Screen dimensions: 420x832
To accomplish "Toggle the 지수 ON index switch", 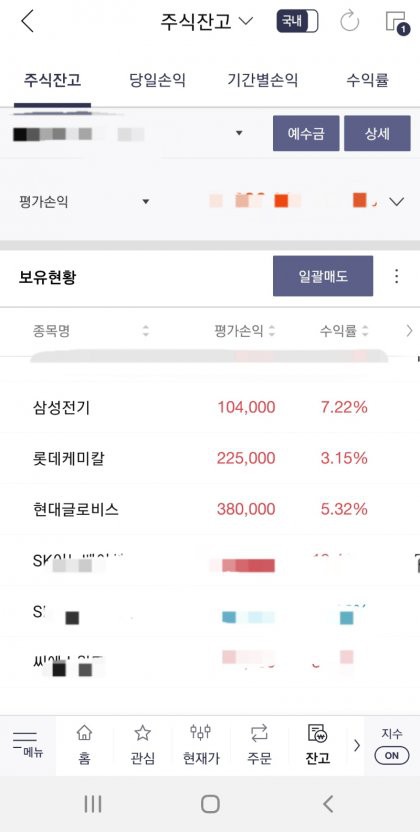I will 392,746.
